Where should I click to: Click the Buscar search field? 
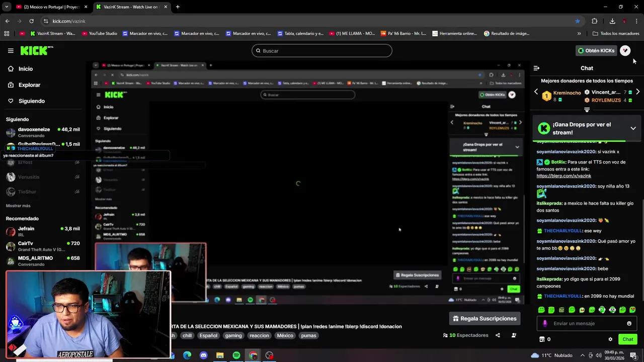pyautogui.click(x=322, y=51)
